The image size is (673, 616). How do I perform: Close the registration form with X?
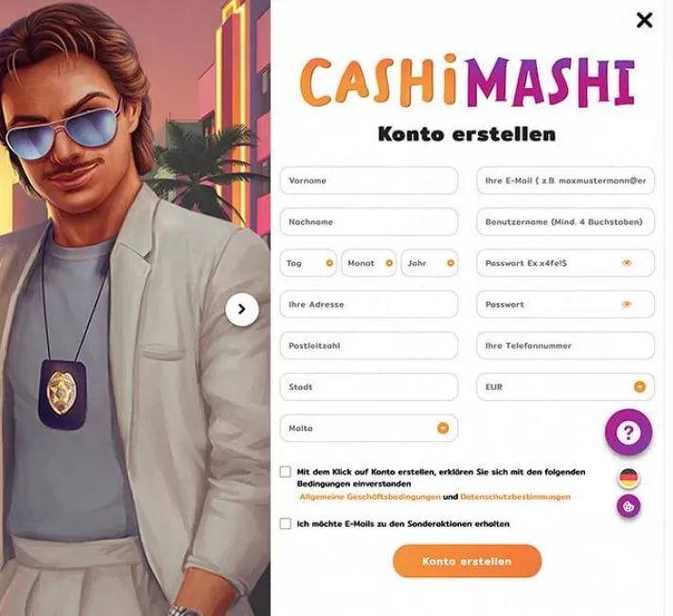645,20
